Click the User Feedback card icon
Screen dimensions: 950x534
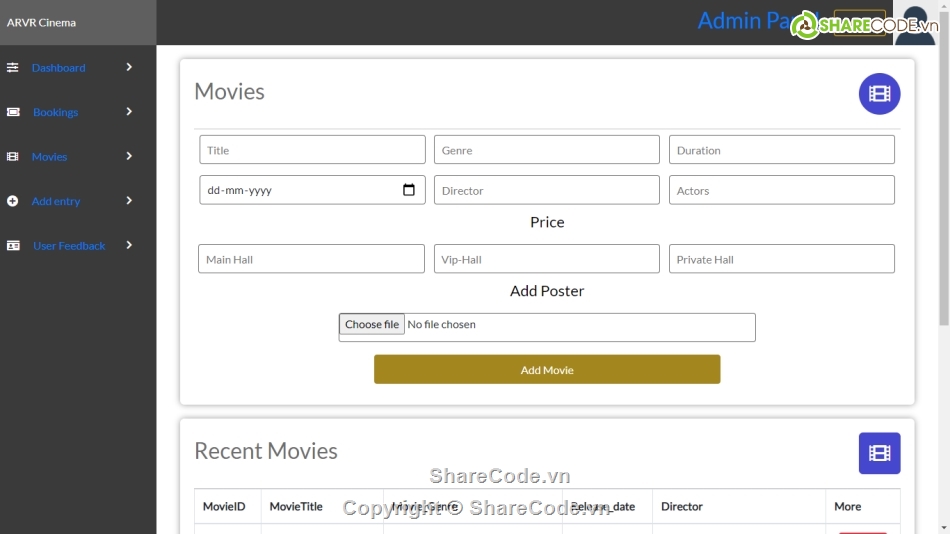(x=13, y=246)
